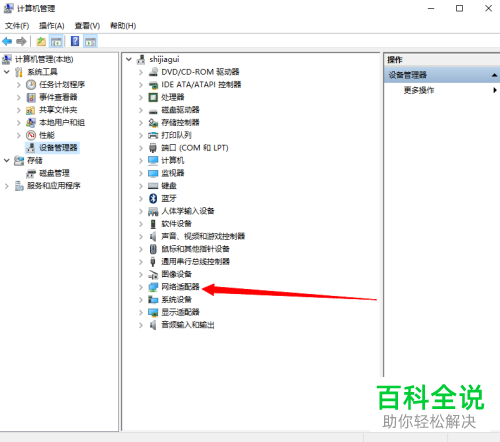Click the DVD/CD-ROM 驱动器 disc icon
Screen dimensions: 500x442
pyautogui.click(x=153, y=72)
